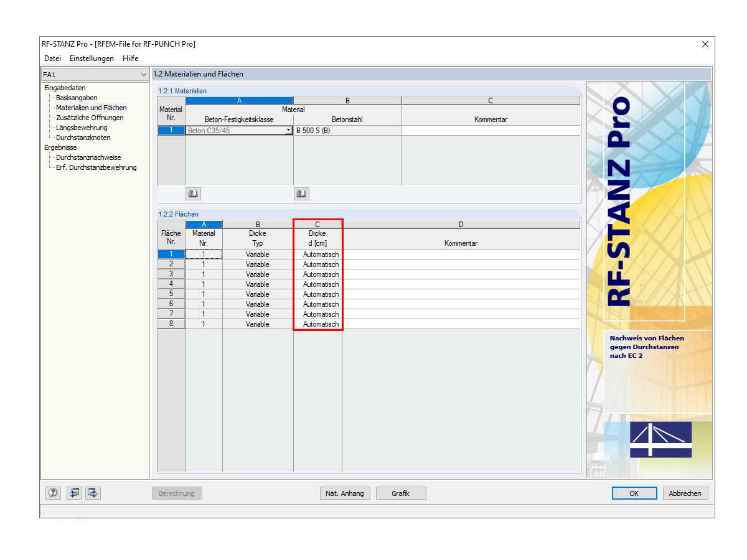Click the Automatisch cell in surface row 3
The image size is (747, 560).
tap(317, 274)
